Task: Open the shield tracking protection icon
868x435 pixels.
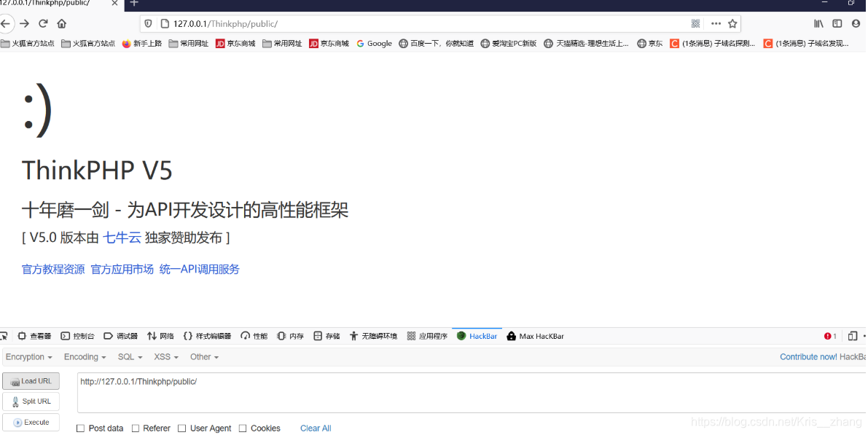Action: click(148, 24)
